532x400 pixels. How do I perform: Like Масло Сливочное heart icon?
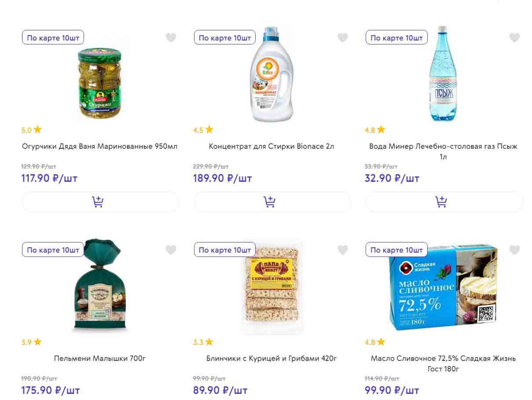tap(514, 250)
